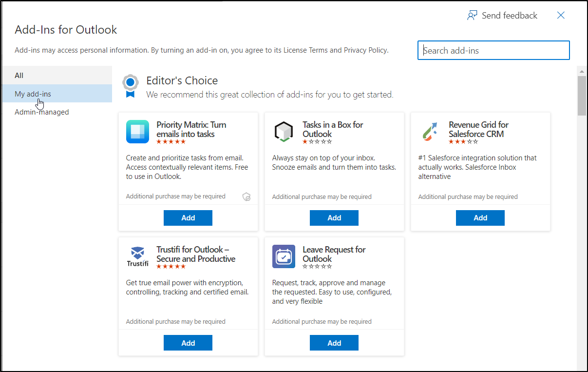The width and height of the screenshot is (588, 372).
Task: Add Tasks in a Box for Outlook
Action: [x=334, y=217]
